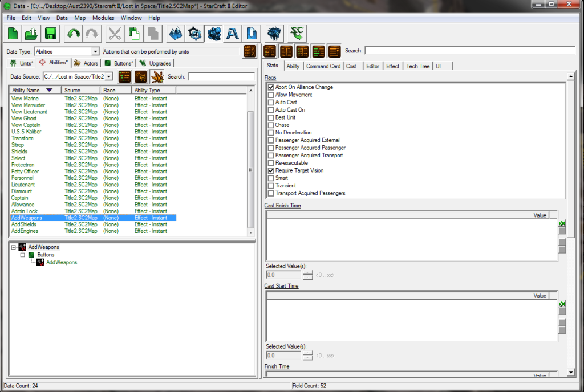Open the Trigger module gear icon
584x392 pixels.
pos(194,34)
